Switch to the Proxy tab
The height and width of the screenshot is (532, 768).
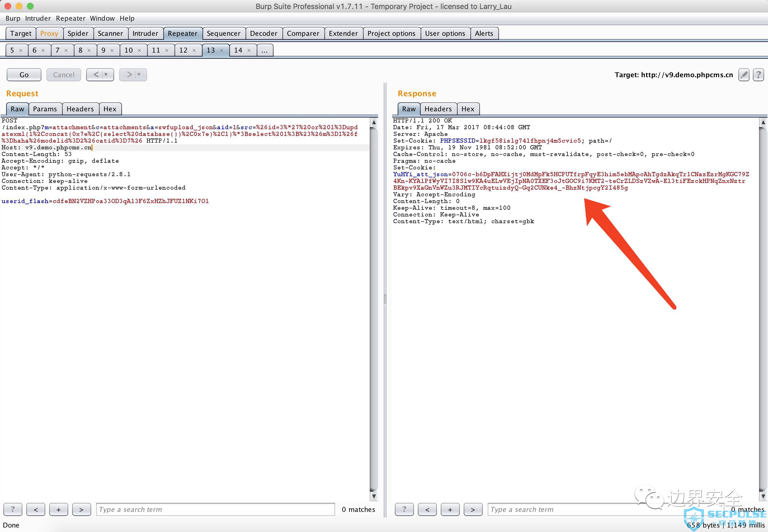point(49,33)
